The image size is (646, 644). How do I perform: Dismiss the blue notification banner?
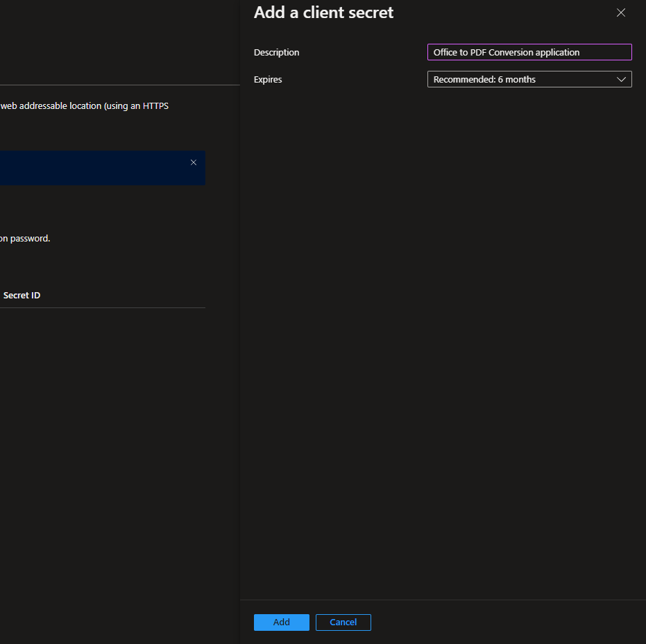coord(194,162)
